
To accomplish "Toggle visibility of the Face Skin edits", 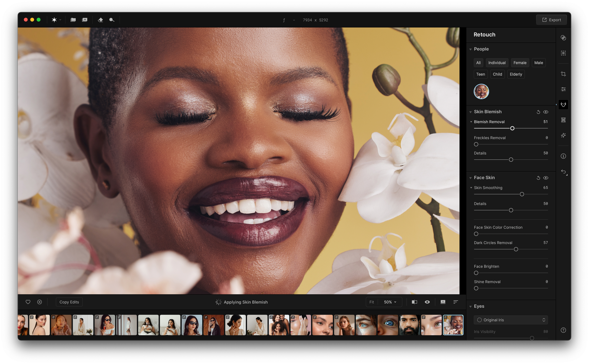I will click(546, 178).
